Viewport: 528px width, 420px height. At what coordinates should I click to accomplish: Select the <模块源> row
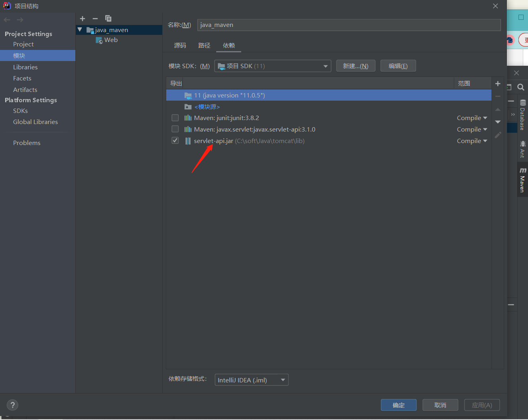[329, 107]
